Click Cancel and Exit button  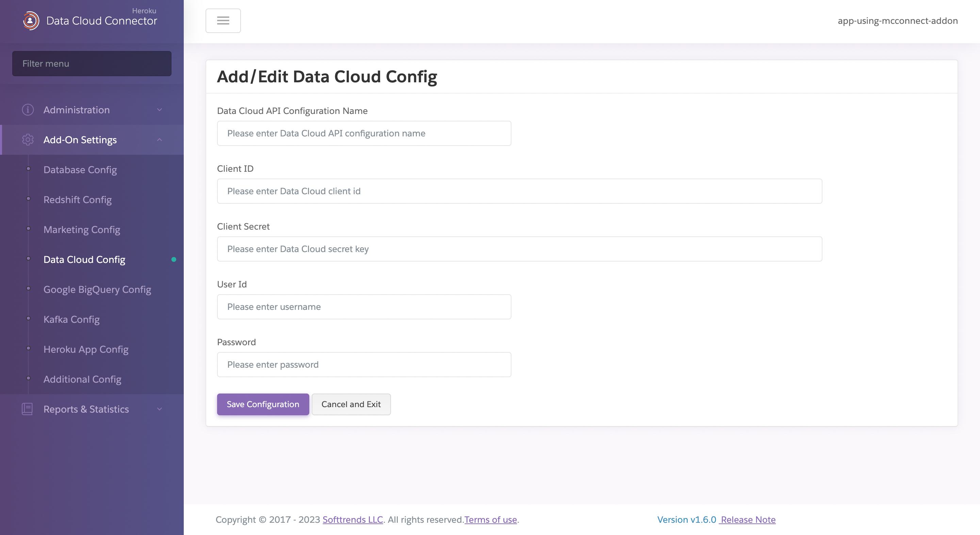point(350,404)
